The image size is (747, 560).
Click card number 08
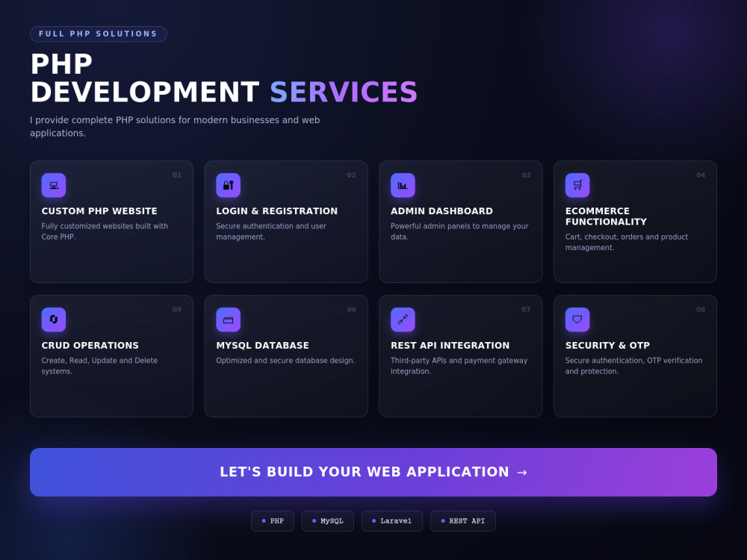[701, 310]
